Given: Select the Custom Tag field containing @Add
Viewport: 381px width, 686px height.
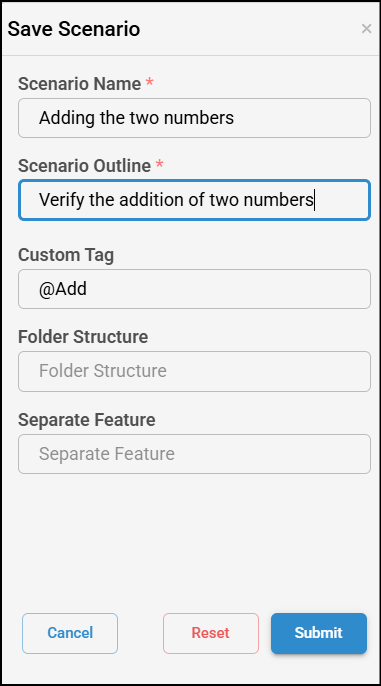Looking at the screenshot, I should [194, 289].
